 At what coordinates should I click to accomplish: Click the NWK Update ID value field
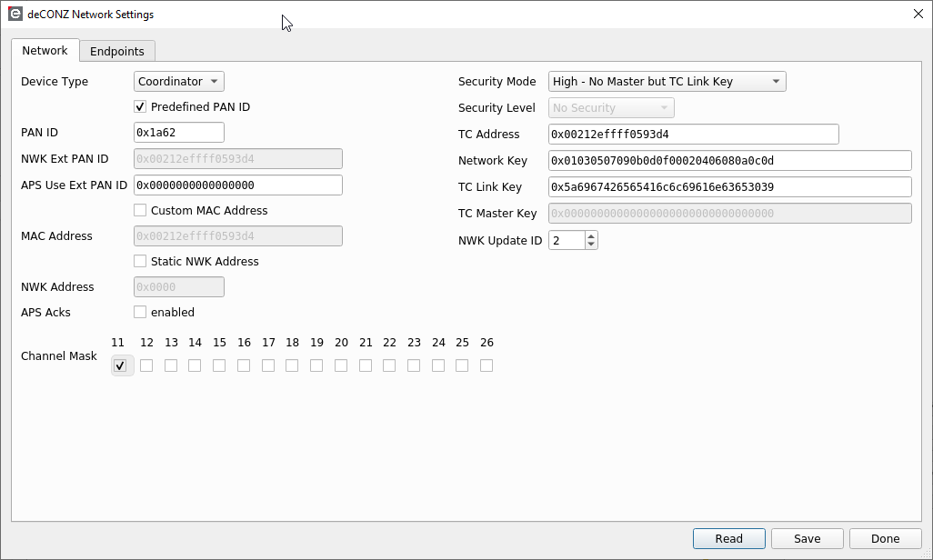tap(567, 240)
